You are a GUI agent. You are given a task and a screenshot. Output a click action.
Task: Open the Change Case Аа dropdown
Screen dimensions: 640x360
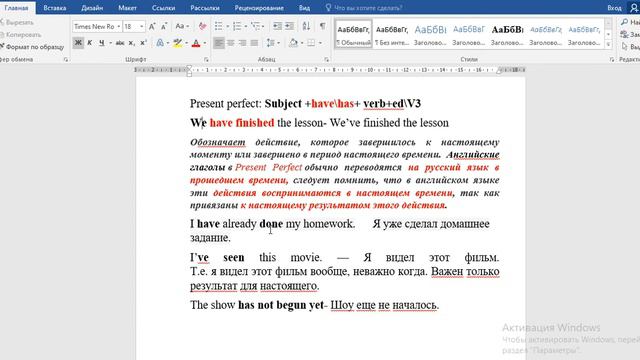click(182, 26)
